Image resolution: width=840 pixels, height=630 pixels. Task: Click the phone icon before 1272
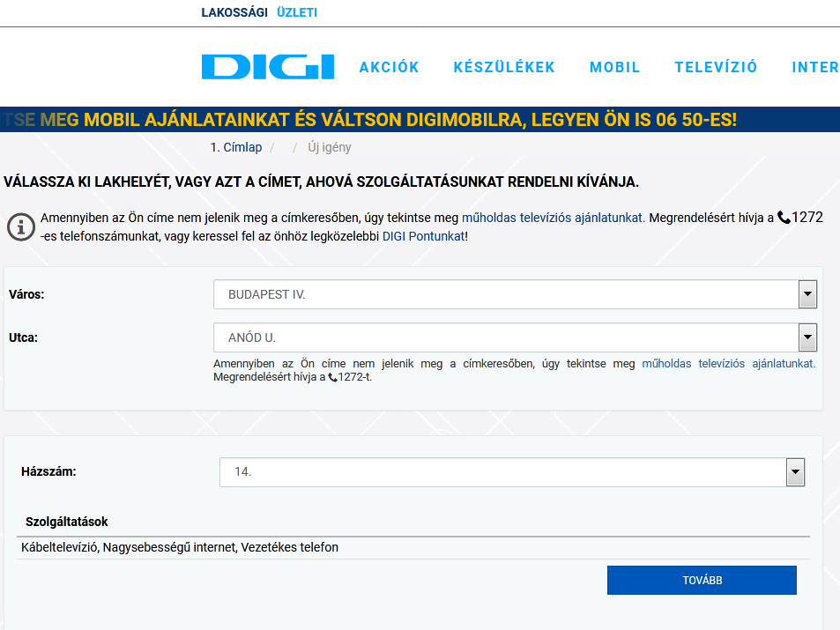click(784, 218)
